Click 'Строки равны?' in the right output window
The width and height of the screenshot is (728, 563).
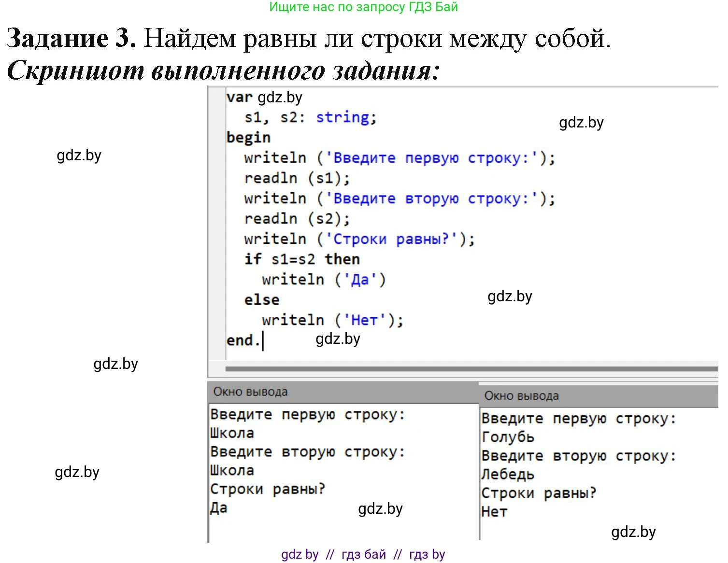[x=539, y=493]
